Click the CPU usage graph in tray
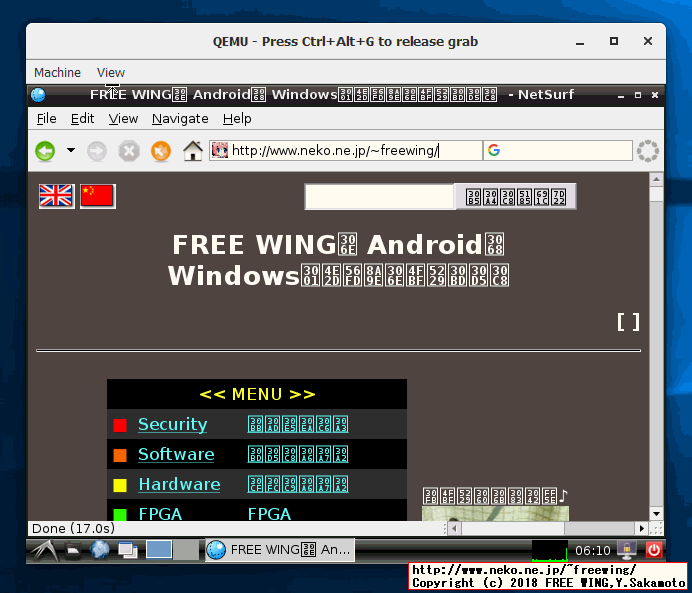The image size is (692, 593). [550, 550]
